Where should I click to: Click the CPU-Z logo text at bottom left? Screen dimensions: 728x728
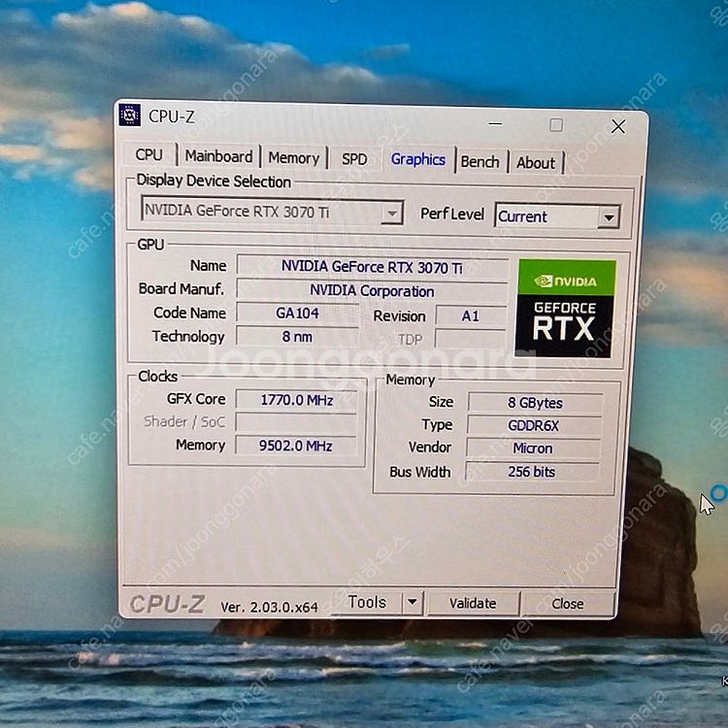(x=167, y=604)
